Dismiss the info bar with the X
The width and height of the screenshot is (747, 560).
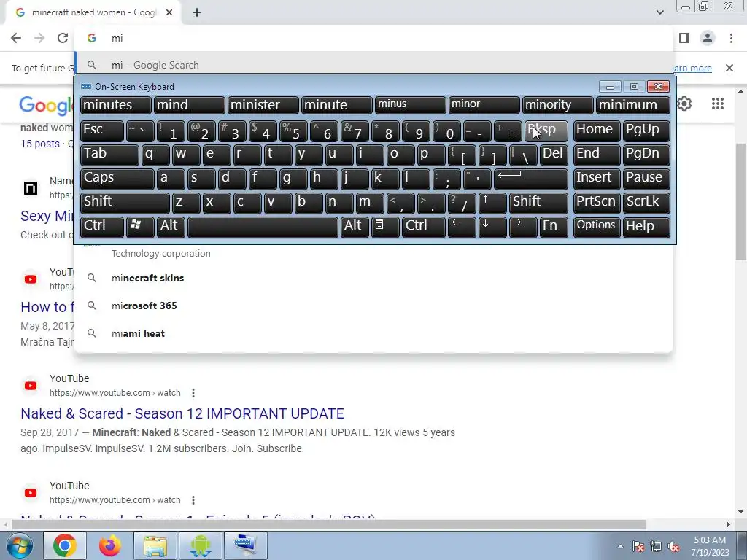pos(729,68)
